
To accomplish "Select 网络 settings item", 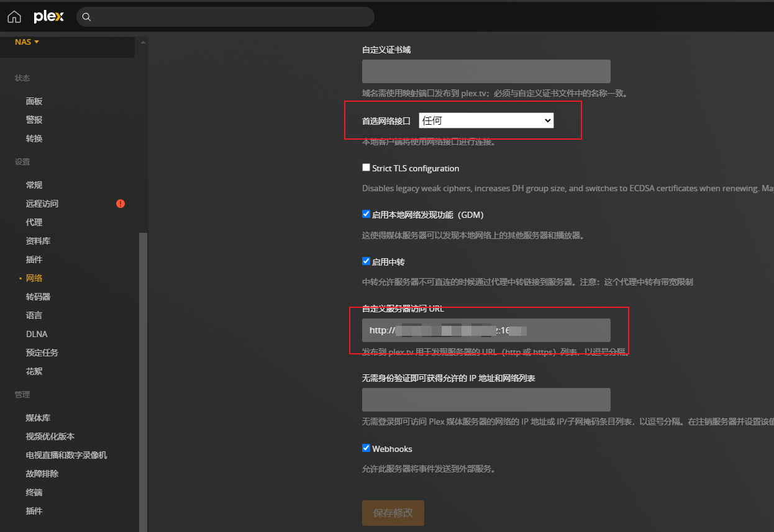I will click(34, 278).
